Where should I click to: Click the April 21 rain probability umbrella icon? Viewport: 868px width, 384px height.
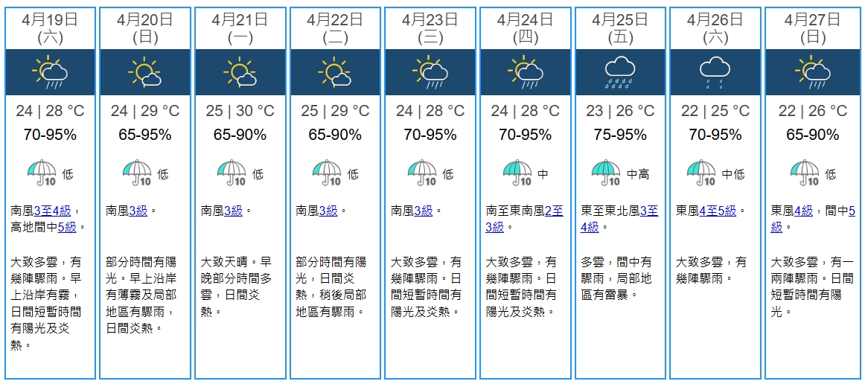pyautogui.click(x=232, y=173)
